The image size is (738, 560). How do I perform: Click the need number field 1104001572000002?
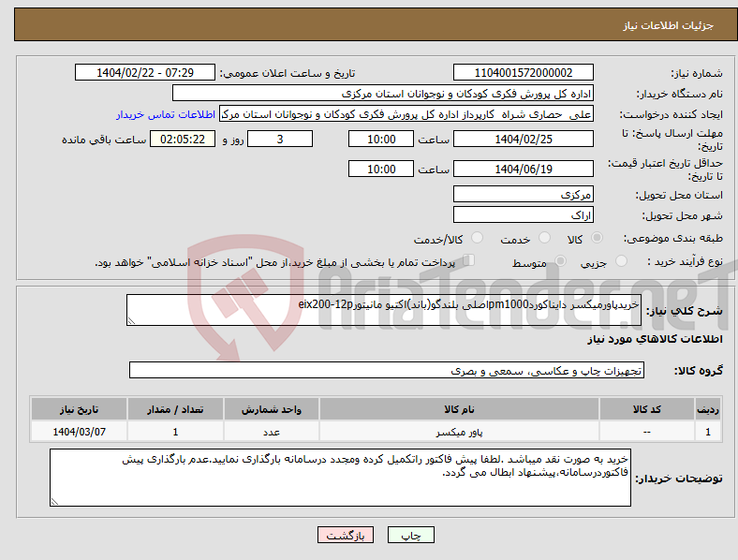tap(523, 73)
